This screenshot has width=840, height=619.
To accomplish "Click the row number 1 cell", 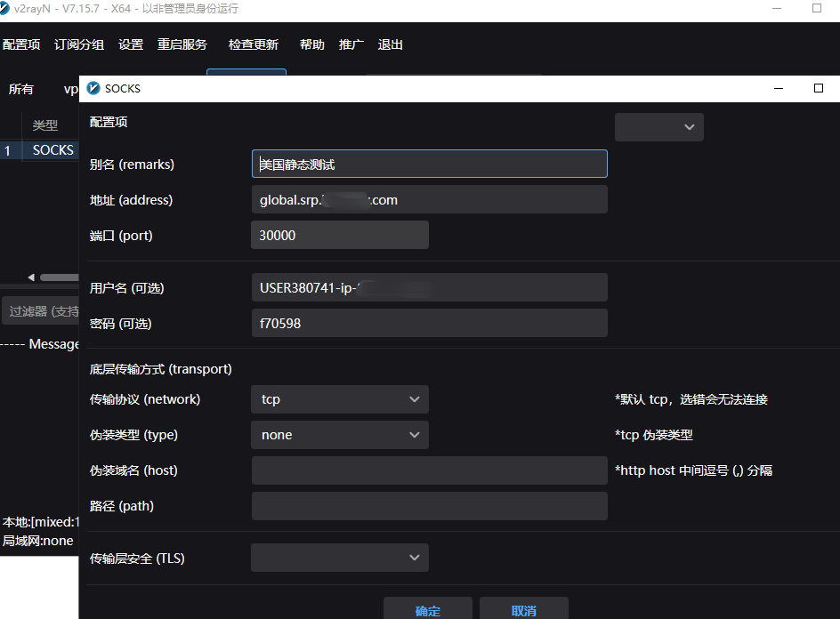I will click(x=7, y=150).
